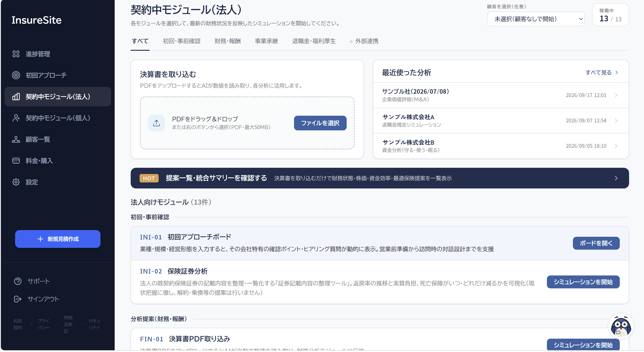
Task: Click chevron on HOT 提案一覧 banner
Action: click(616, 178)
